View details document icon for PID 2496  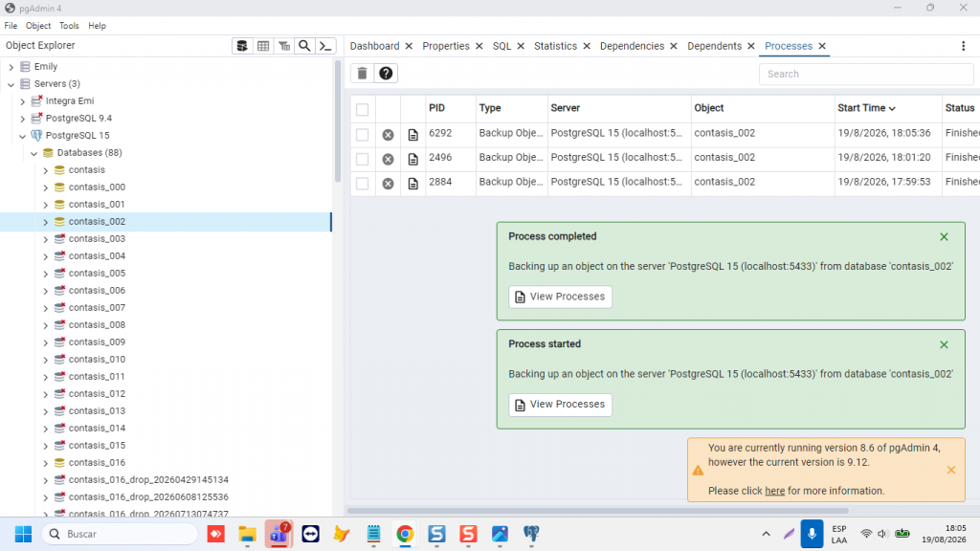pos(413,160)
